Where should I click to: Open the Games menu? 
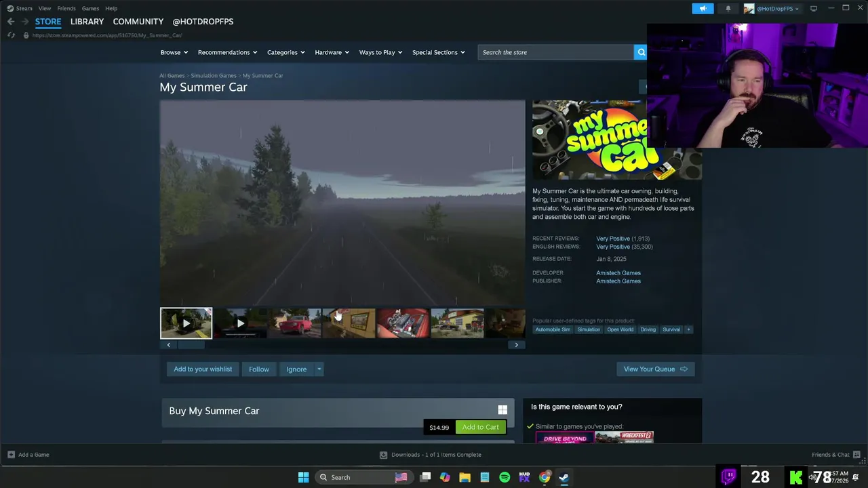pyautogui.click(x=90, y=8)
